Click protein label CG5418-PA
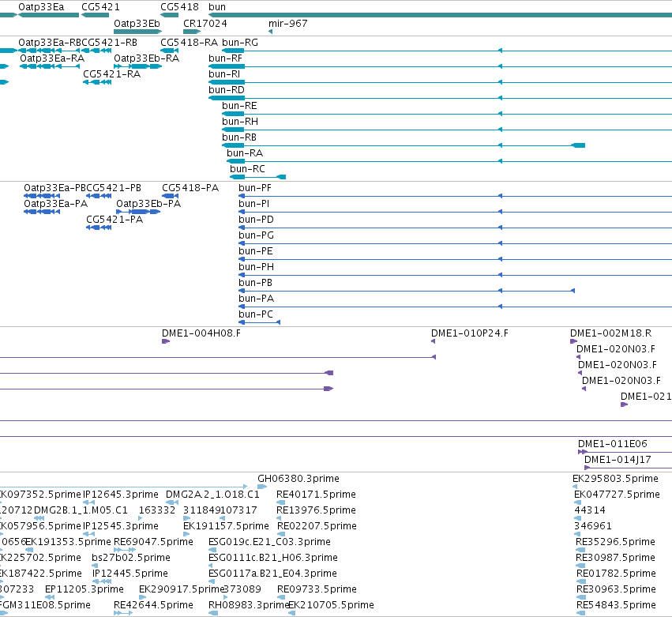 click(190, 188)
